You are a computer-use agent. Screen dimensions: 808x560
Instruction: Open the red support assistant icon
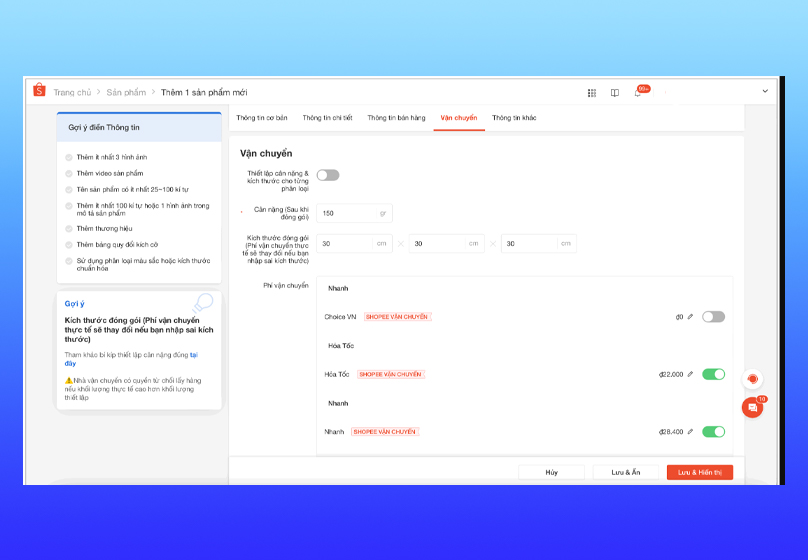click(752, 380)
